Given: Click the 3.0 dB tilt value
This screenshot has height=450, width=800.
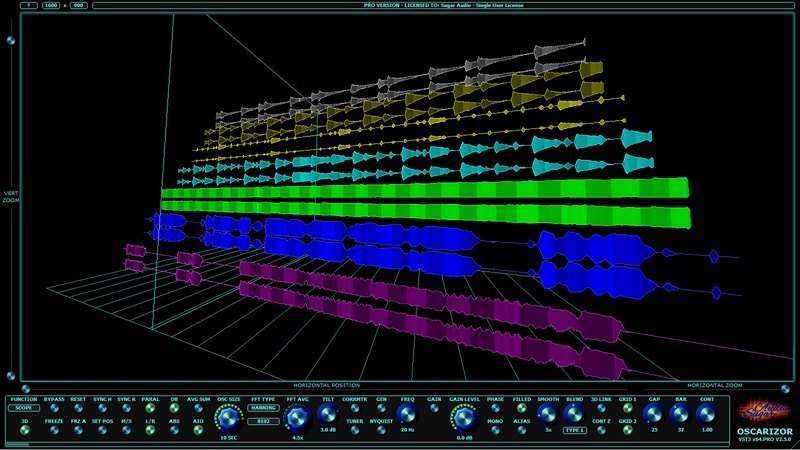Looking at the screenshot, I should (x=328, y=430).
